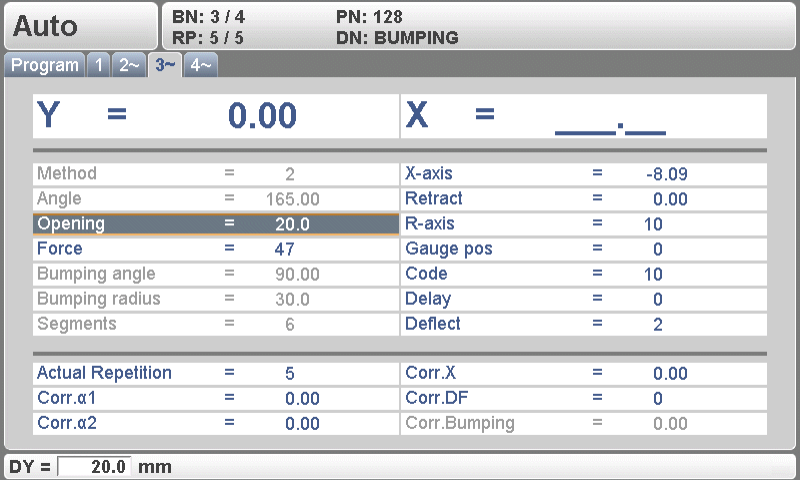Edit the Corr.α1 correction value
The image size is (800, 480).
[x=302, y=398]
